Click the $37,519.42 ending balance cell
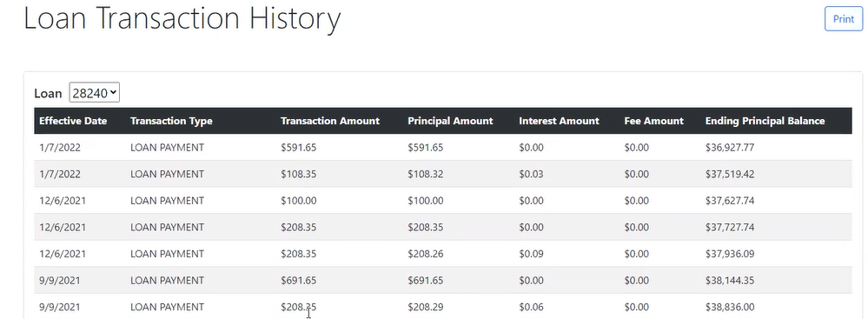 730,174
